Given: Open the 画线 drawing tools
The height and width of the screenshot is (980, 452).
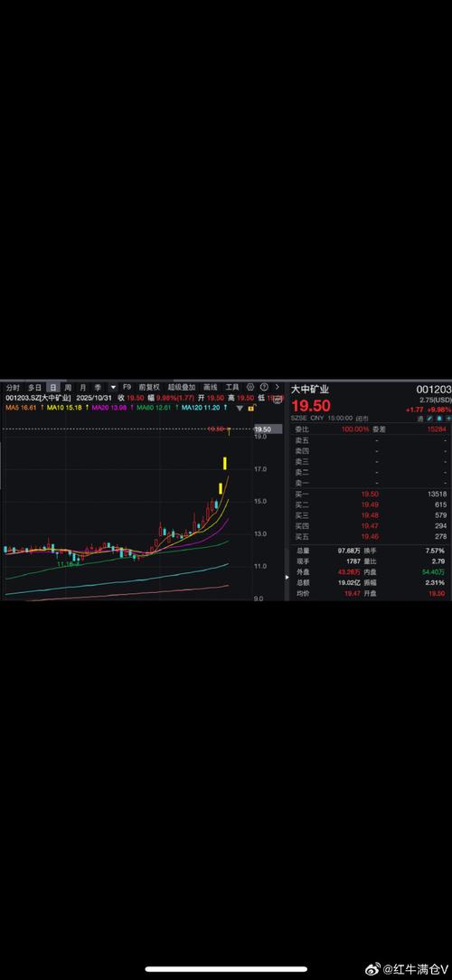Looking at the screenshot, I should pyautogui.click(x=210, y=388).
